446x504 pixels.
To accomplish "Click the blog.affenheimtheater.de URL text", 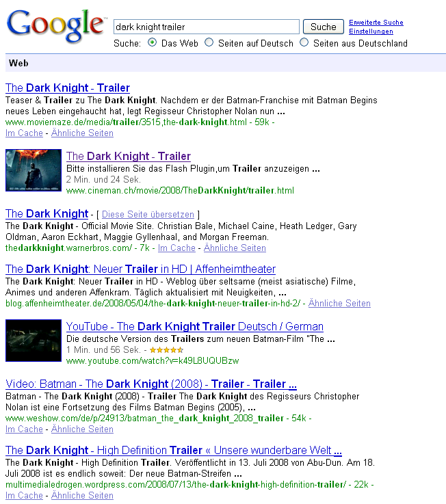I will [153, 304].
